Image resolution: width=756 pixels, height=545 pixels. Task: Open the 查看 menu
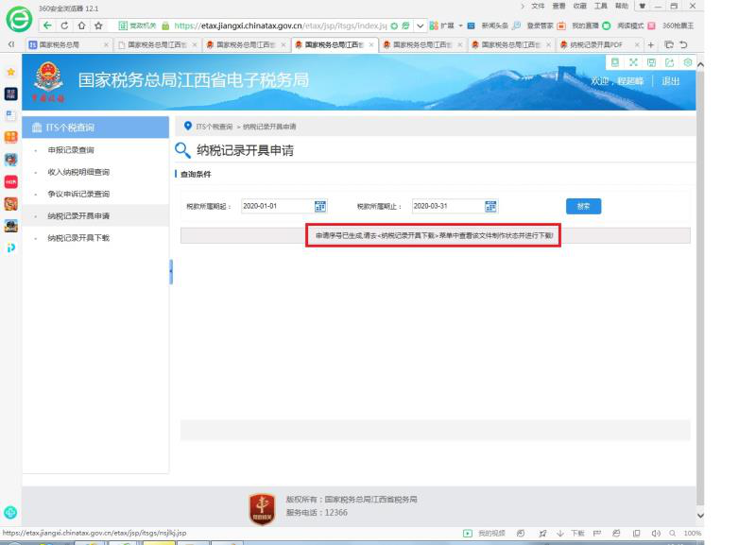[x=558, y=7]
